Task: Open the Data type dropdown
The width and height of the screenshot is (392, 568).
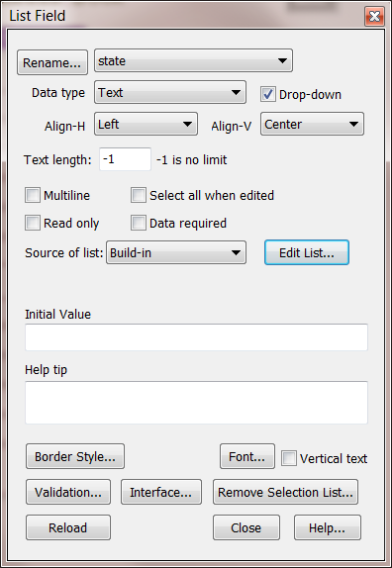Action: click(x=170, y=92)
